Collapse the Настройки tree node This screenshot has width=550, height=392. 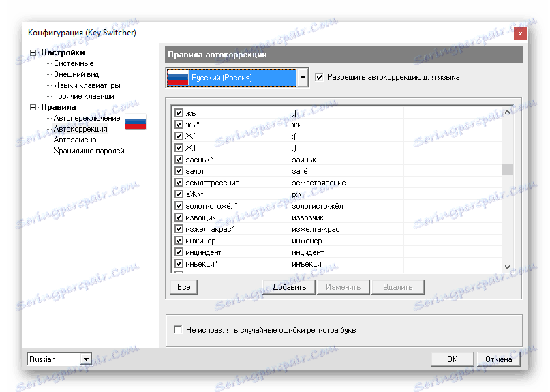[33, 52]
